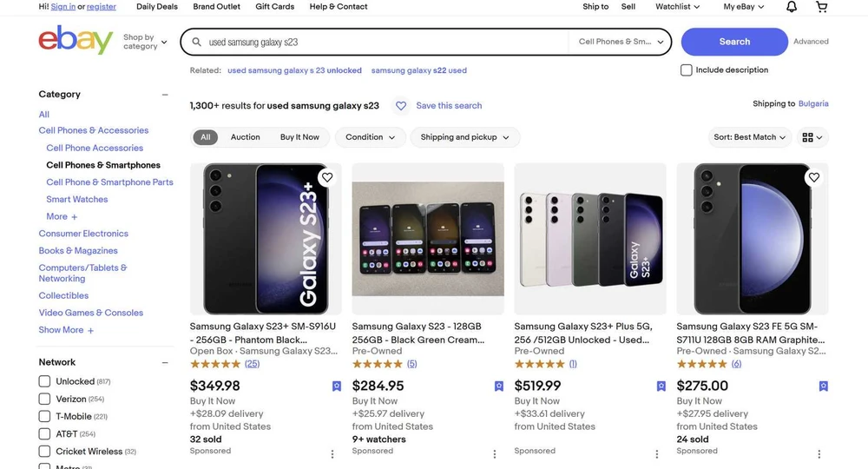Open Sort: Best Match dropdown
The width and height of the screenshot is (868, 469).
point(750,137)
